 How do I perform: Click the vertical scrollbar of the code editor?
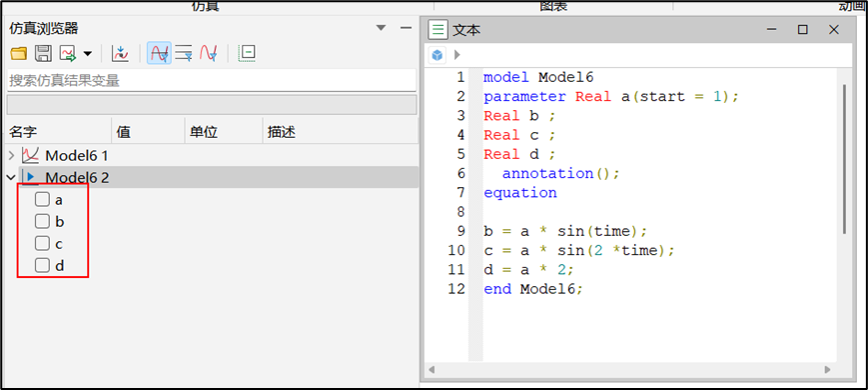844,158
